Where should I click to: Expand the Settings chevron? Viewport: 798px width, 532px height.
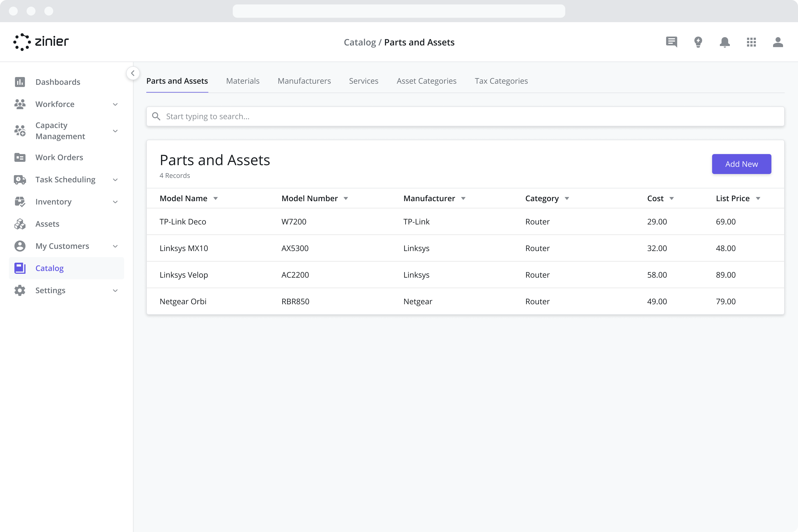coord(115,290)
